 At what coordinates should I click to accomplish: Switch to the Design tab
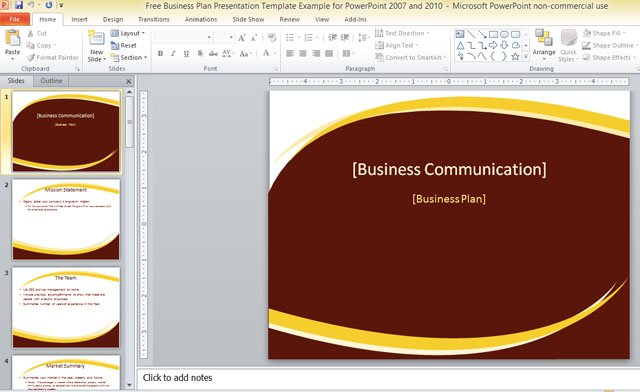tap(113, 19)
